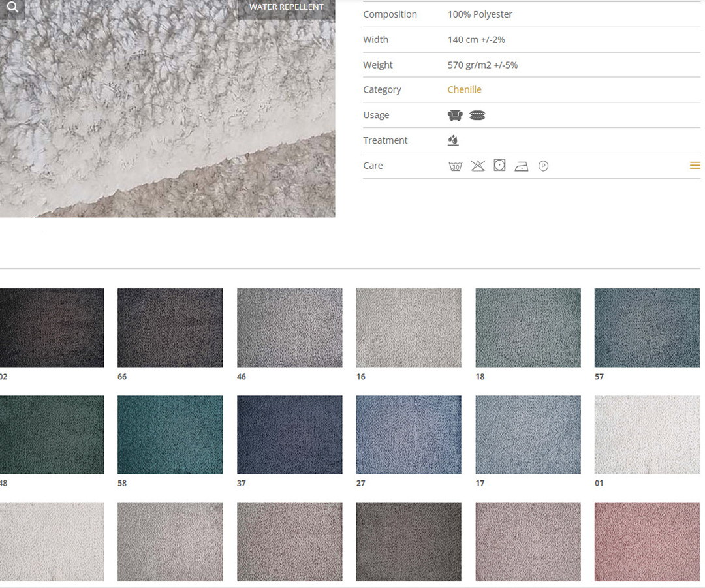
Task: Select the teal color swatch 58
Action: [x=170, y=435]
